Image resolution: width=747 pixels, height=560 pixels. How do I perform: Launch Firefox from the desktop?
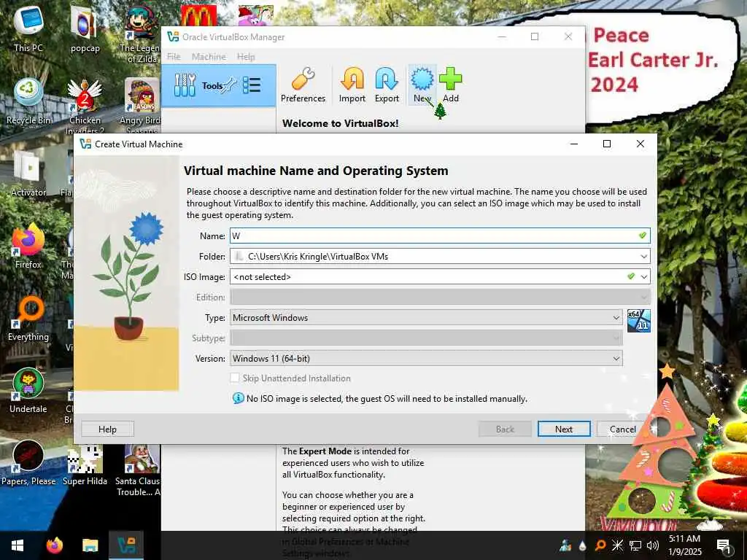[x=28, y=246]
